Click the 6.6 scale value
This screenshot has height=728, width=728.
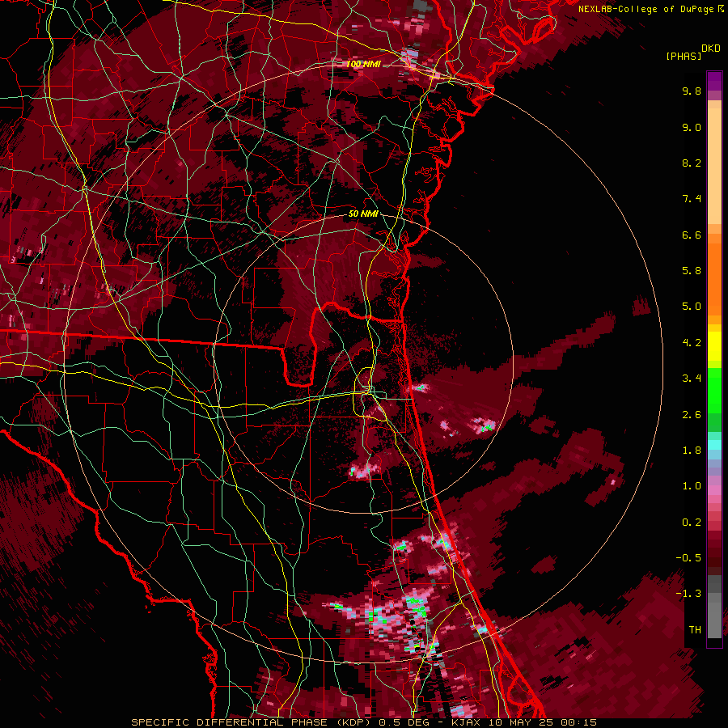[692, 235]
